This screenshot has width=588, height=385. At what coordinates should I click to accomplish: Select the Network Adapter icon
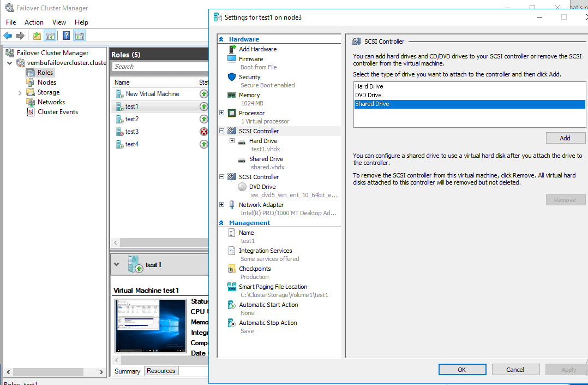pos(232,205)
